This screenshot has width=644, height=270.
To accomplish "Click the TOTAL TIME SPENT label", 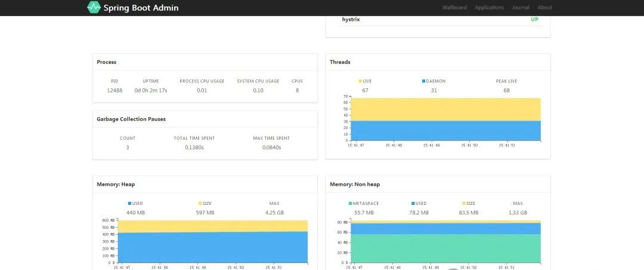I will point(194,139).
